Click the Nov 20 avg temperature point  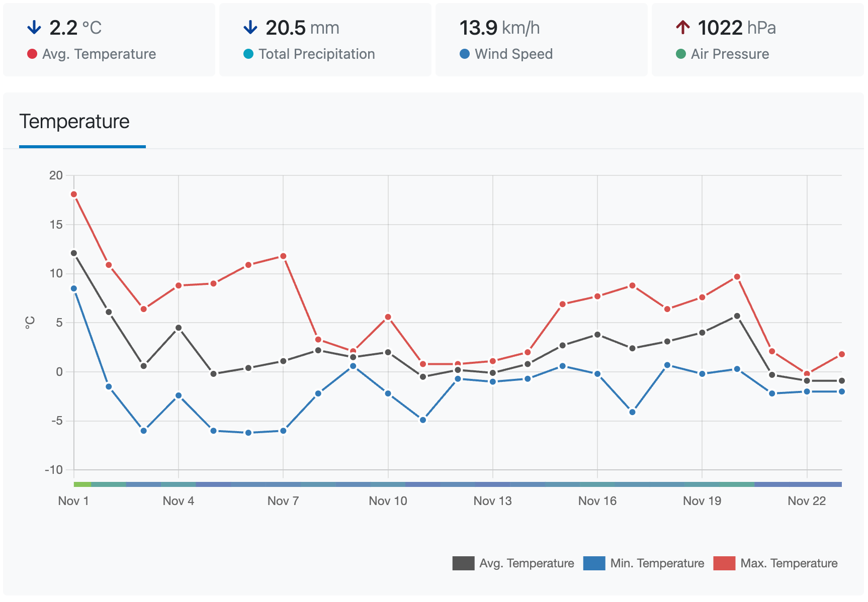[737, 316]
